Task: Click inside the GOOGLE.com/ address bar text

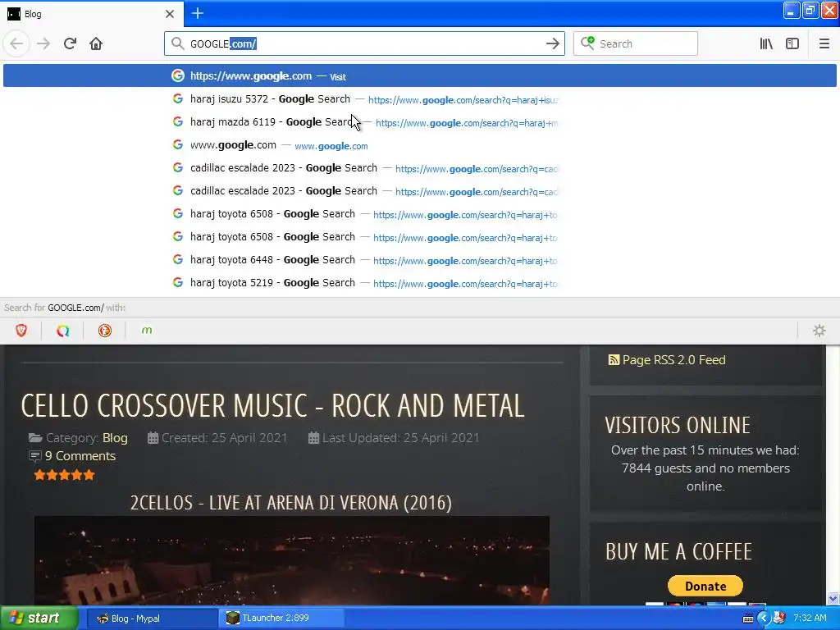Action: 223,44
